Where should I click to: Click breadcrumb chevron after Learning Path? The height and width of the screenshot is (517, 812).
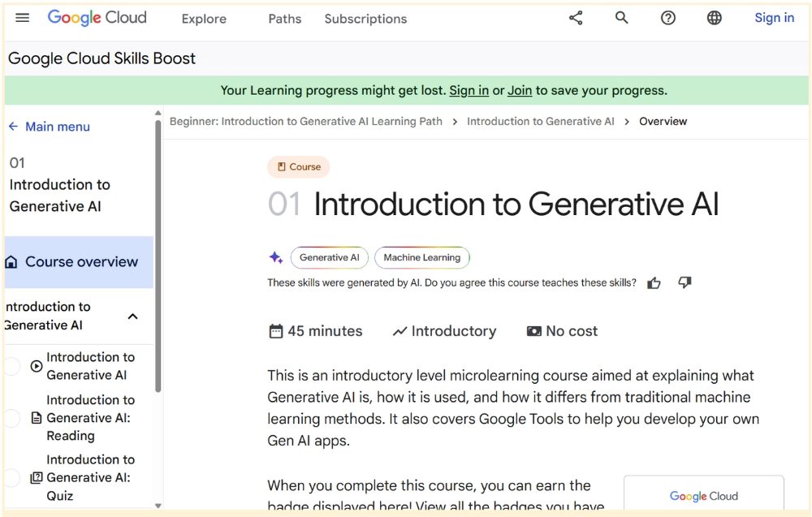455,122
